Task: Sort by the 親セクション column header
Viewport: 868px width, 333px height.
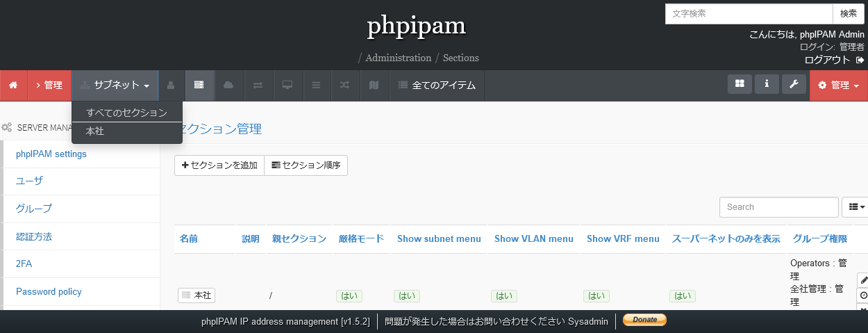Action: tap(299, 238)
